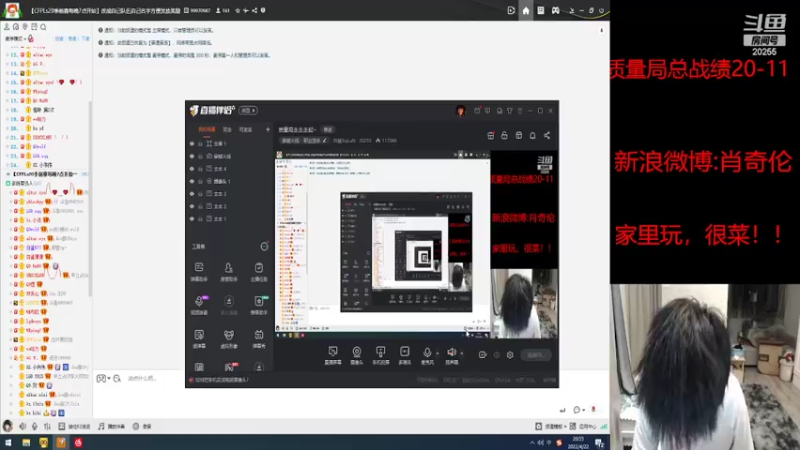Click the music note icon in bottom bar
The width and height of the screenshot is (800, 450).
click(101, 426)
